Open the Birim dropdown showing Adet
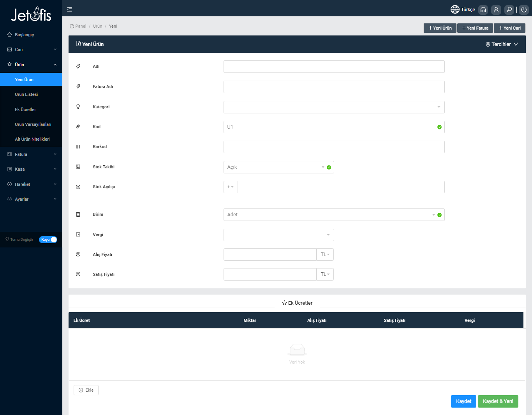Viewport: 532px width, 415px height. point(334,215)
